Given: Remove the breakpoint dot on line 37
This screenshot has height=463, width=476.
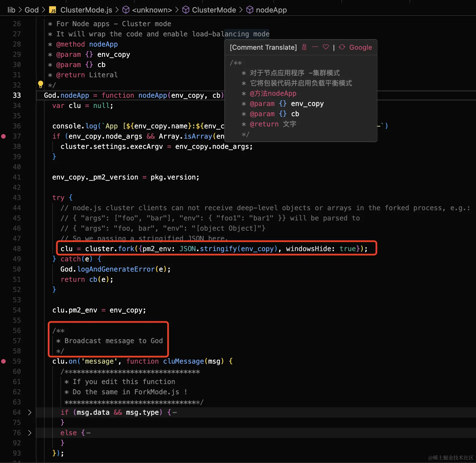Looking at the screenshot, I should point(3,136).
